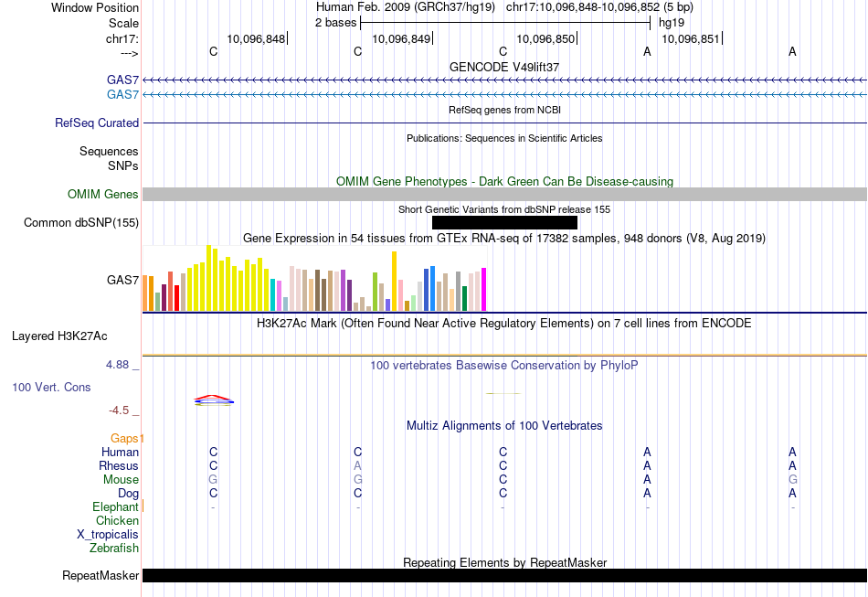Click the GAS7 GTEx expression label
The width and height of the screenshot is (868, 597).
(123, 281)
